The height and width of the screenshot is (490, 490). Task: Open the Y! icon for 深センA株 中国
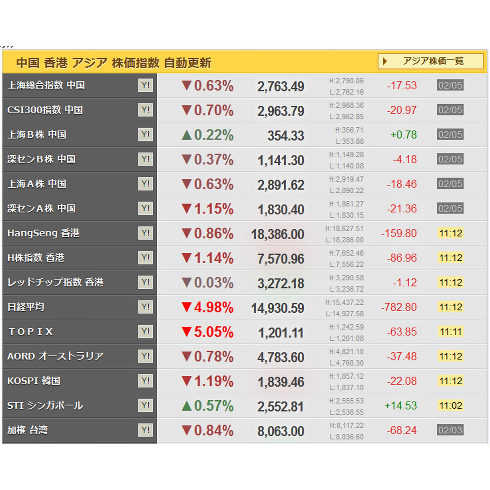146,208
